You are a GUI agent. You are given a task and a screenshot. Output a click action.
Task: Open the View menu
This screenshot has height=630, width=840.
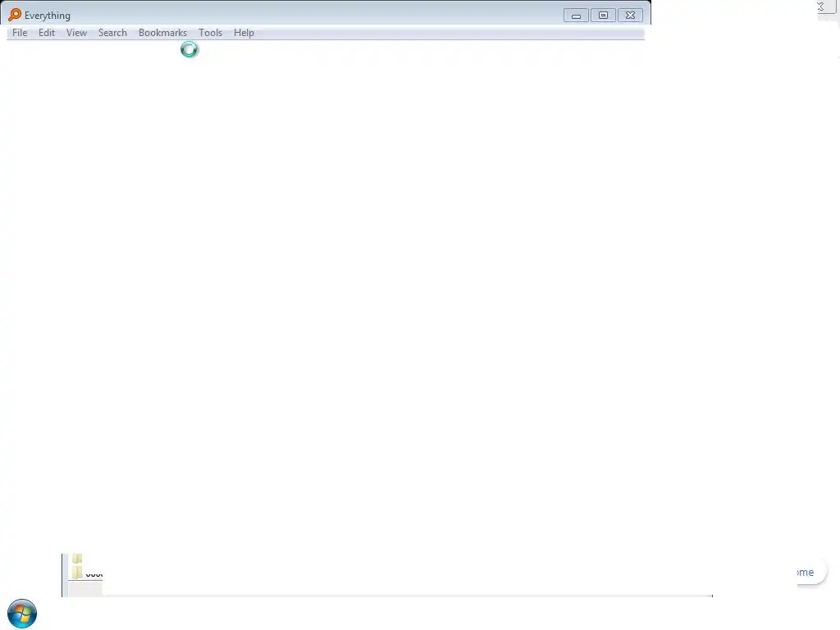coord(76,33)
